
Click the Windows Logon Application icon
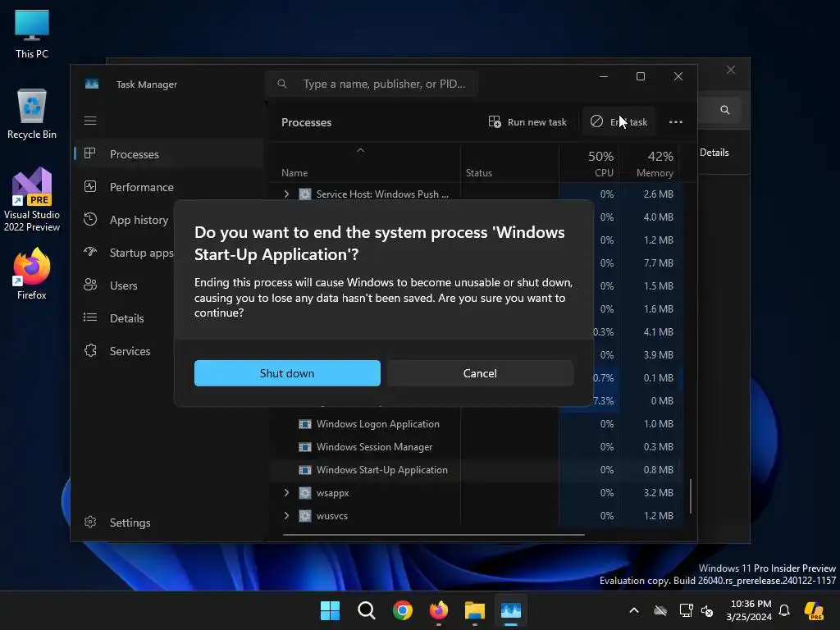[x=305, y=424]
